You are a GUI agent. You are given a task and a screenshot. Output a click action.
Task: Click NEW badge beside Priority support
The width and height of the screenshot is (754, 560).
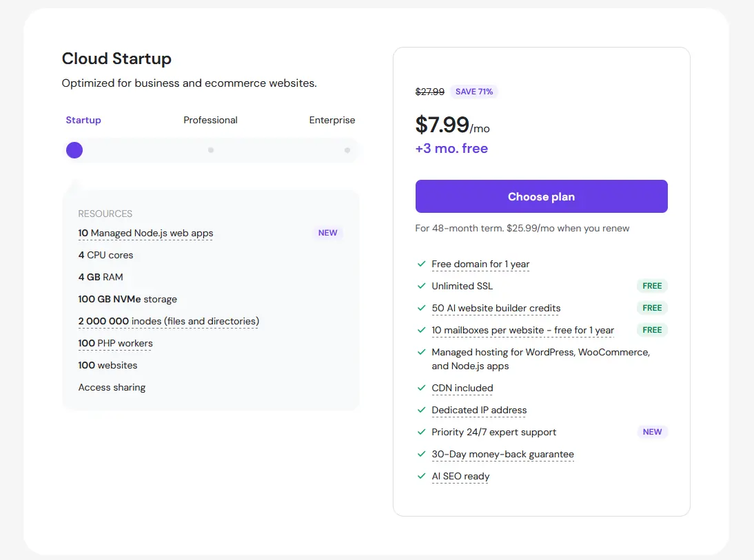pos(652,432)
